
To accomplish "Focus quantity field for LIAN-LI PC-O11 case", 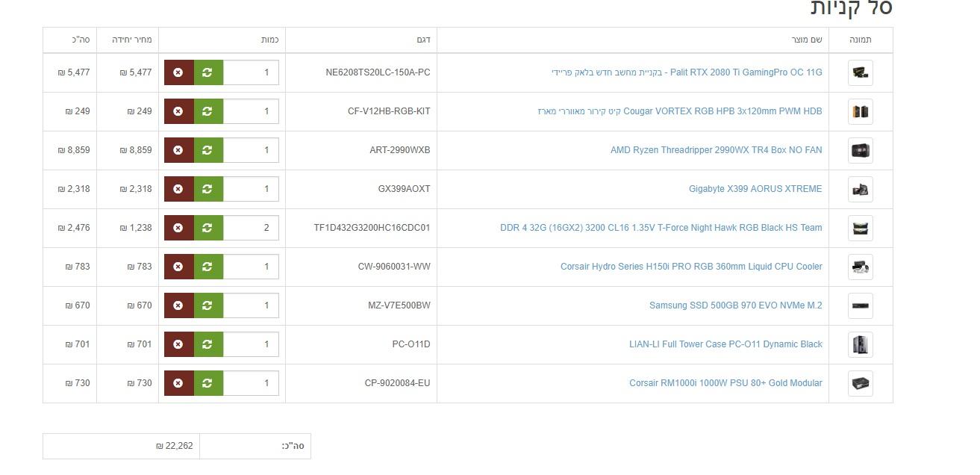I will click(251, 344).
